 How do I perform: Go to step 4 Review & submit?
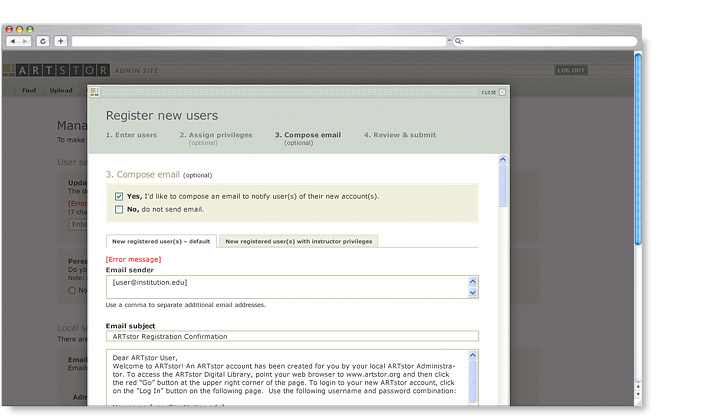click(400, 135)
